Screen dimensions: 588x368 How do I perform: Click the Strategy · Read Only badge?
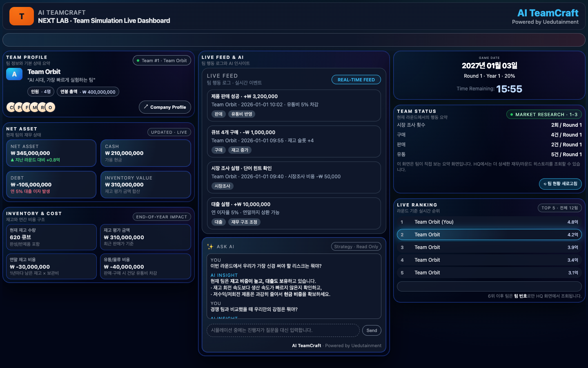[356, 247]
